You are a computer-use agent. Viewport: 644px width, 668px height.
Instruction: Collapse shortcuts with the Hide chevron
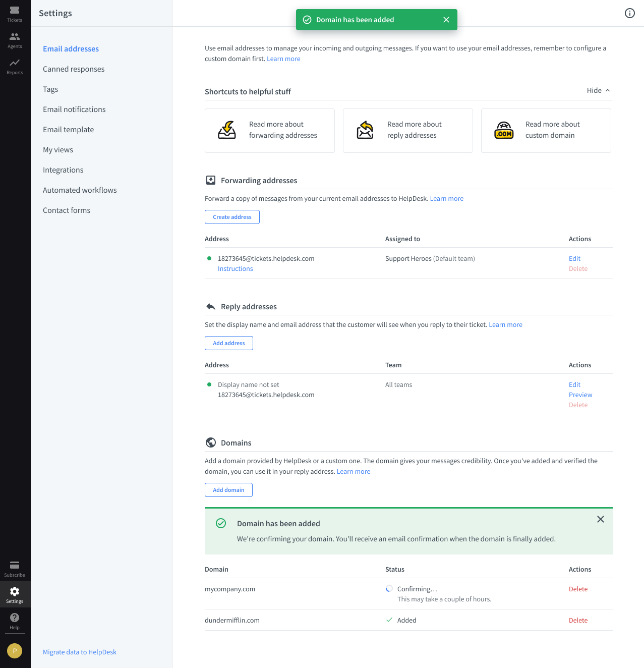[x=607, y=90]
